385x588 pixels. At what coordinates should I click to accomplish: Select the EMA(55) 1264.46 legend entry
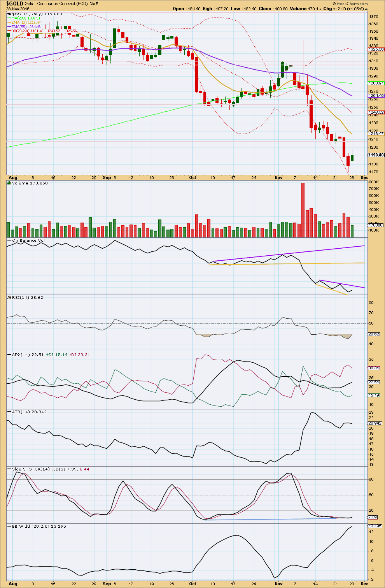[x=24, y=27]
